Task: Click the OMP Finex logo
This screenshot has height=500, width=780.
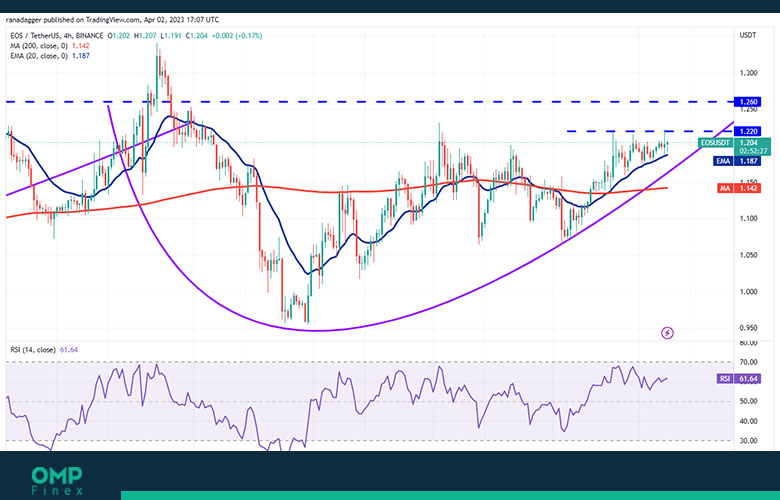Action: [57, 481]
